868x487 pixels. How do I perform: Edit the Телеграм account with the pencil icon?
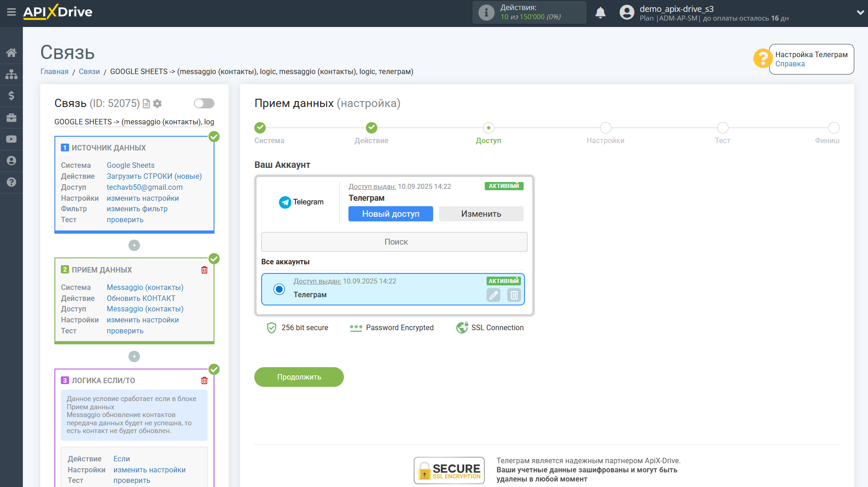click(x=493, y=295)
